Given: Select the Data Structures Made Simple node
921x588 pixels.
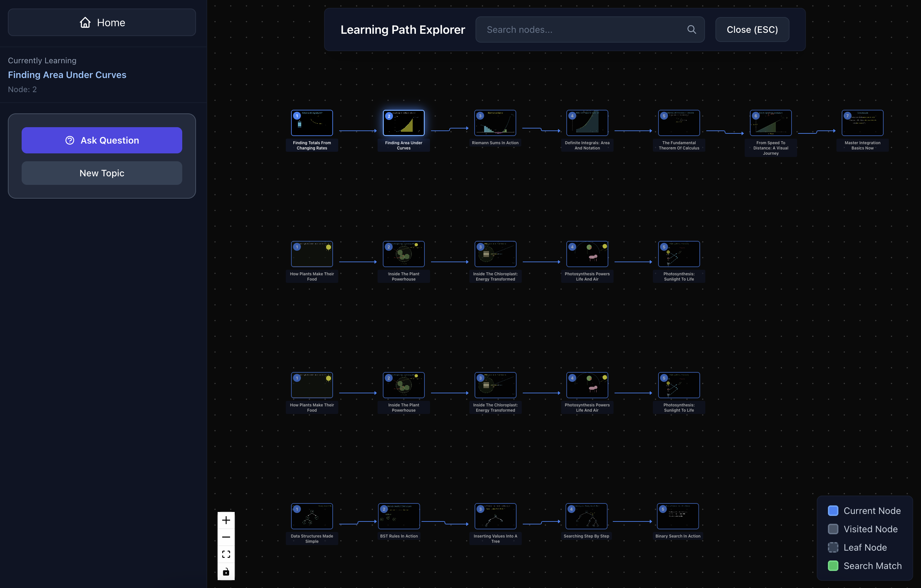Looking at the screenshot, I should (x=312, y=517).
